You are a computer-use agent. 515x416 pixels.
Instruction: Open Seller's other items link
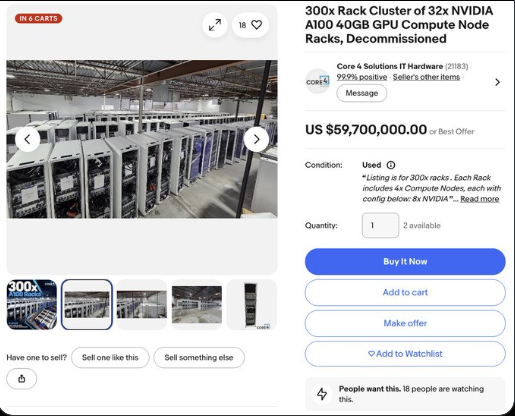tap(426, 77)
